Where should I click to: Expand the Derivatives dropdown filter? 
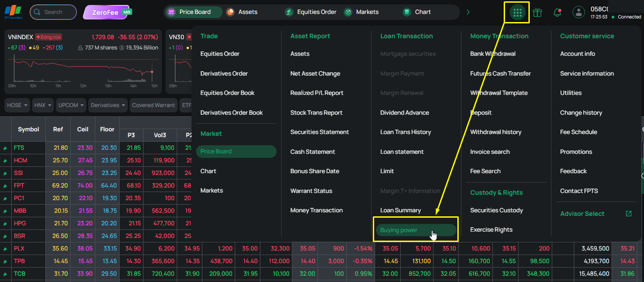[108, 105]
